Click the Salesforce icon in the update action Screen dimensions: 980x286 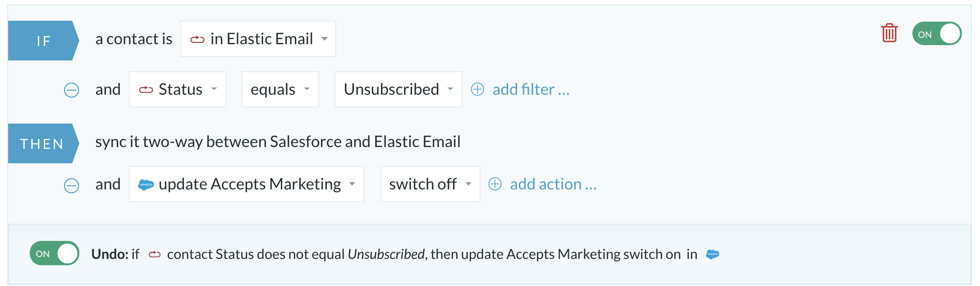pyautogui.click(x=146, y=185)
